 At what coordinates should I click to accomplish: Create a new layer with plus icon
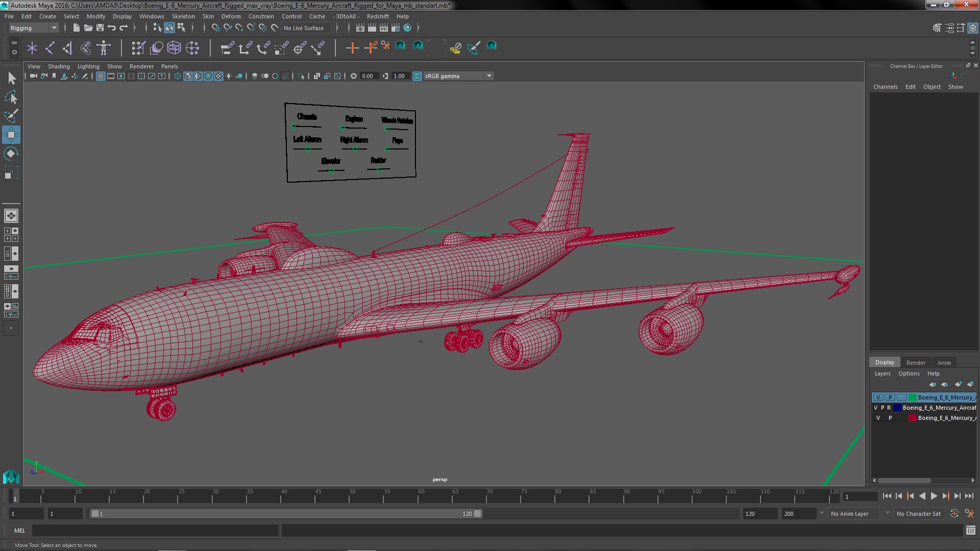(958, 384)
